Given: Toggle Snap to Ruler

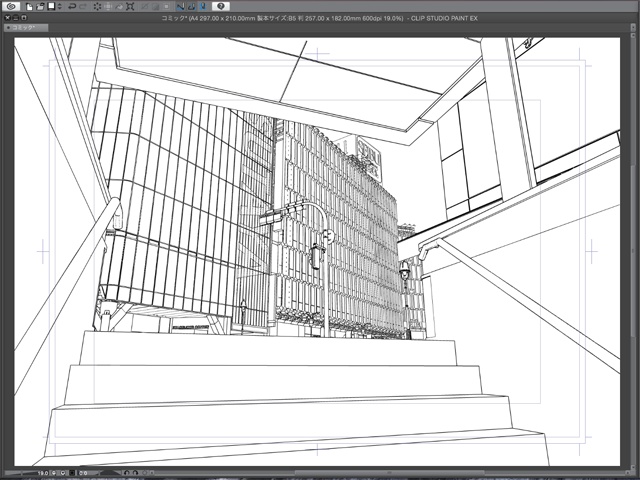Looking at the screenshot, I should 180,6.
